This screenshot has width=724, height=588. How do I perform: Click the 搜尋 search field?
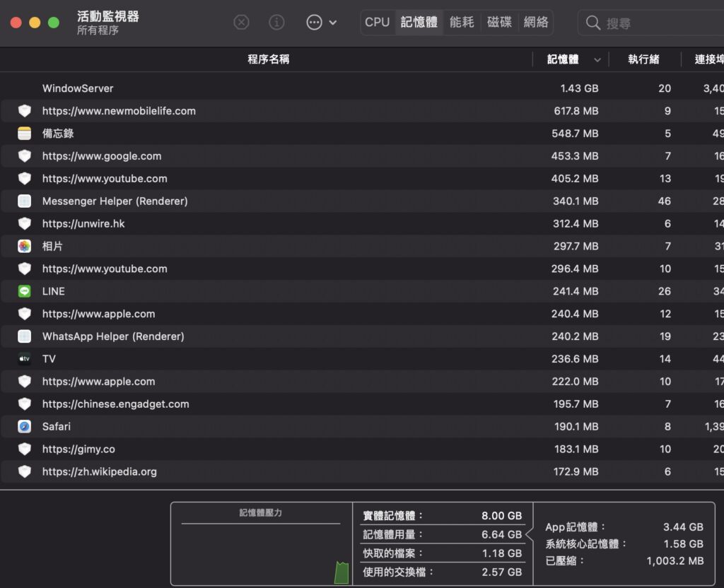[x=651, y=23]
